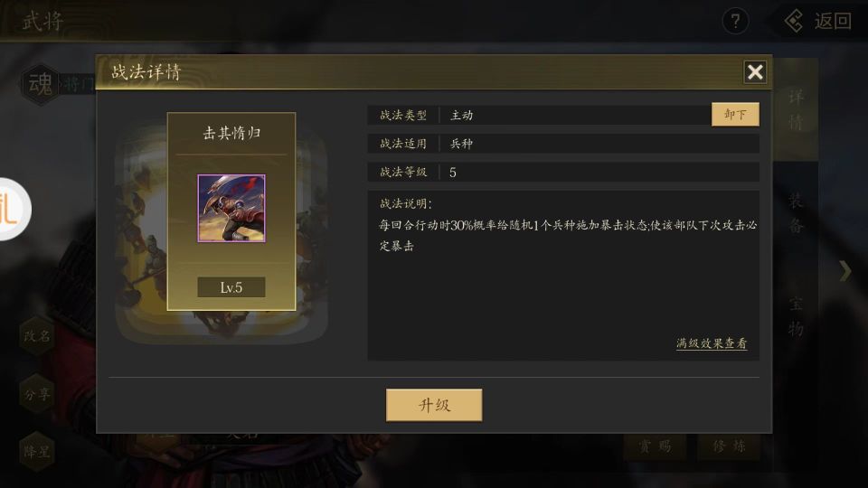The width and height of the screenshot is (868, 488).
Task: Open the 满级效果查看 link
Action: coord(712,343)
